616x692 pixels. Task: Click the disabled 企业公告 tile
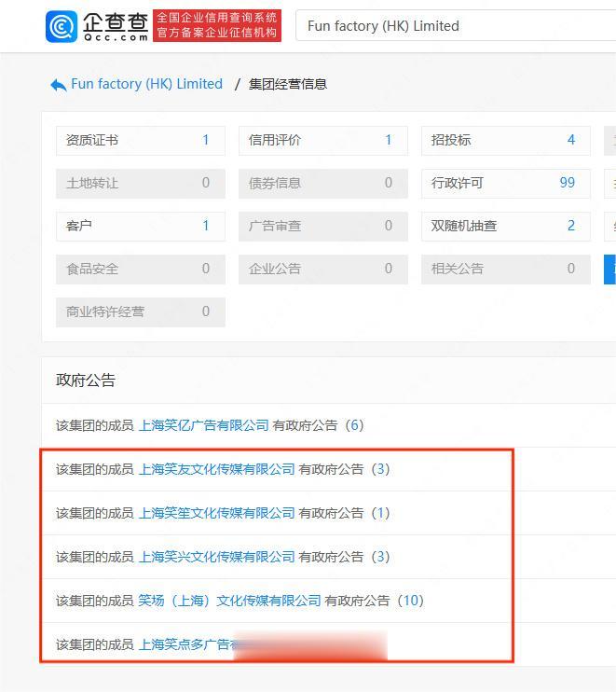[323, 269]
